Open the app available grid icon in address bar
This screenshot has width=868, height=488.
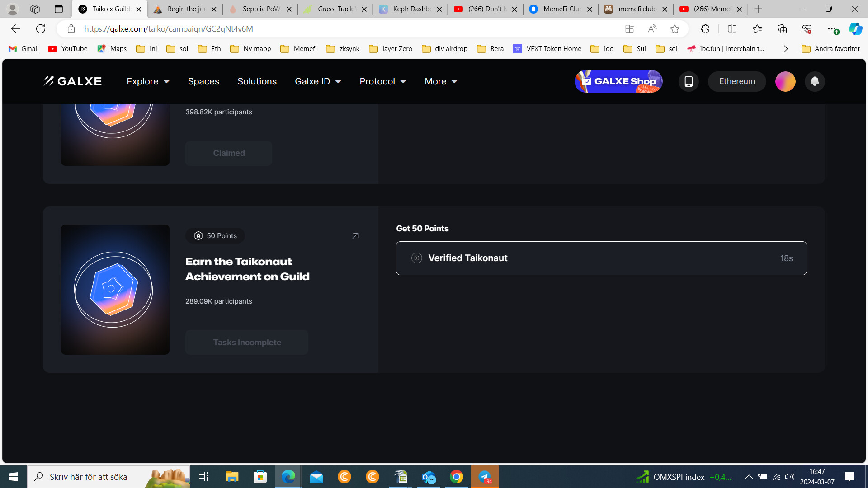point(629,29)
